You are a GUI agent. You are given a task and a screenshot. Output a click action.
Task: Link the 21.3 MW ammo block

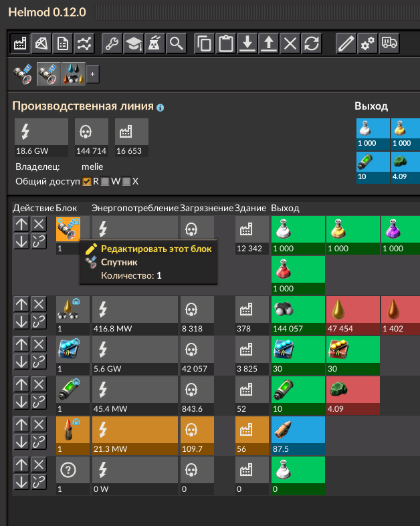[39, 442]
